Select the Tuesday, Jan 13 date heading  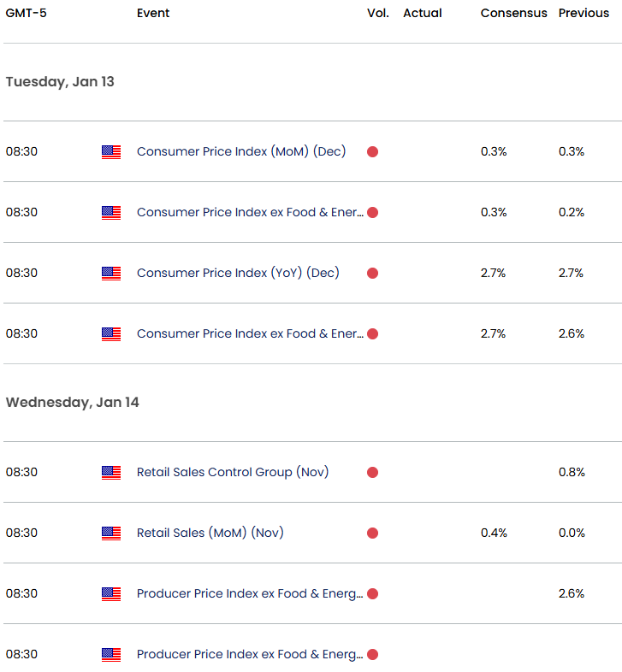point(60,82)
